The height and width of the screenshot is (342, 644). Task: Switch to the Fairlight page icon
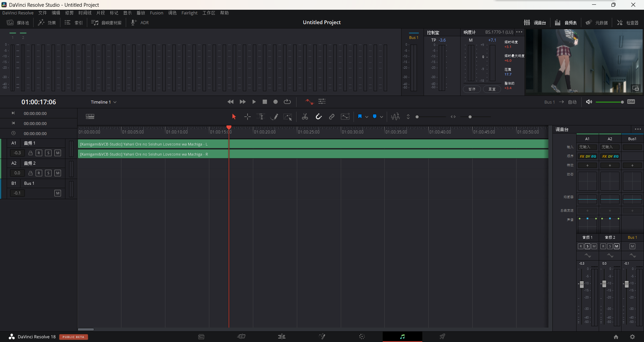click(x=402, y=337)
